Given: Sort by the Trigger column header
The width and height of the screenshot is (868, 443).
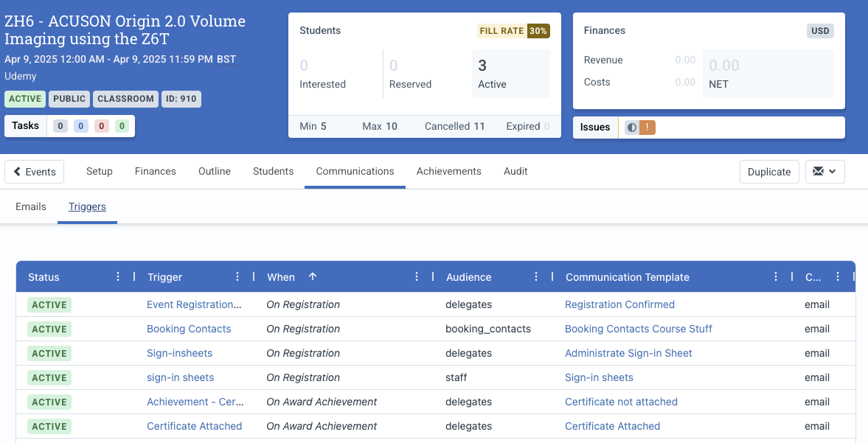Looking at the screenshot, I should point(165,277).
